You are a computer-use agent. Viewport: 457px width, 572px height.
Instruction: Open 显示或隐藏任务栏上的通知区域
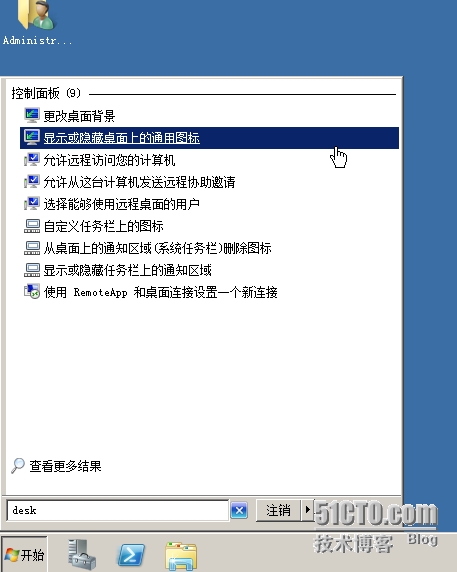pos(127,270)
